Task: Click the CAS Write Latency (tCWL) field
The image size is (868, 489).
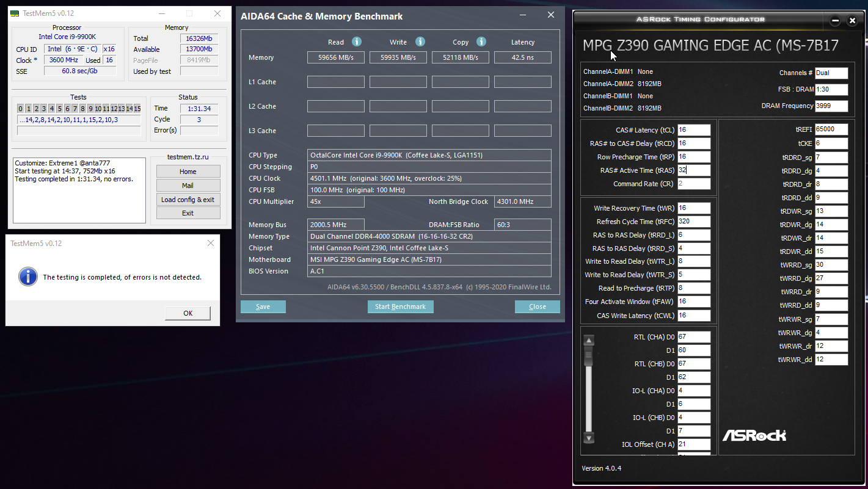Action: 694,316
